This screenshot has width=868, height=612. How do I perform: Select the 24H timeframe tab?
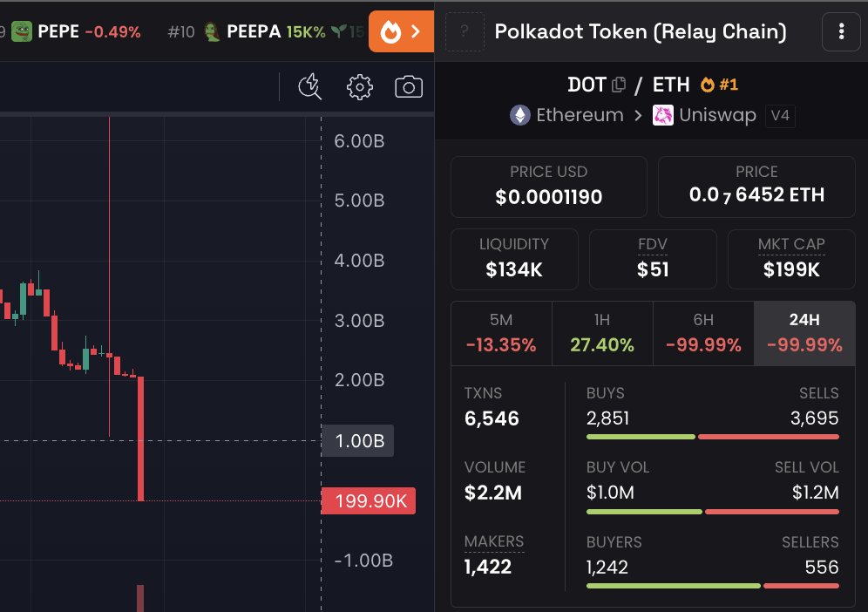pyautogui.click(x=804, y=333)
